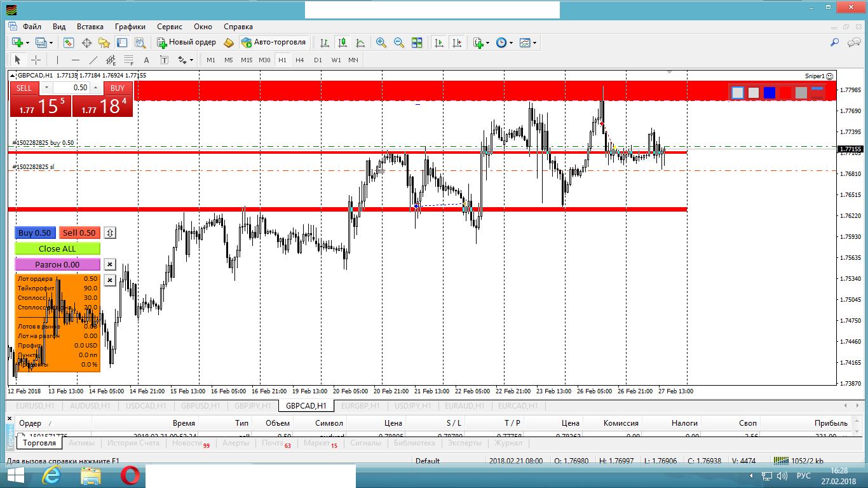The image size is (868, 488).
Task: Open the chart templates dropdown
Action: (x=534, y=43)
